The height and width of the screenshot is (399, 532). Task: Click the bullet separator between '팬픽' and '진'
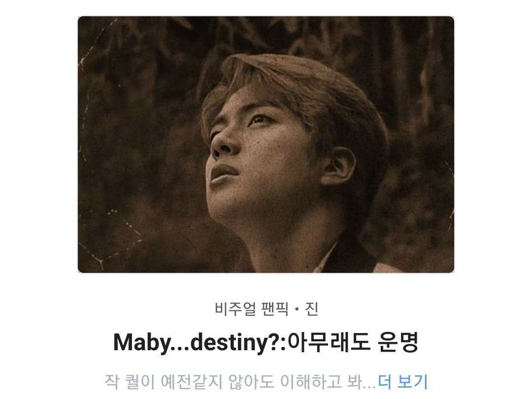tap(297, 309)
